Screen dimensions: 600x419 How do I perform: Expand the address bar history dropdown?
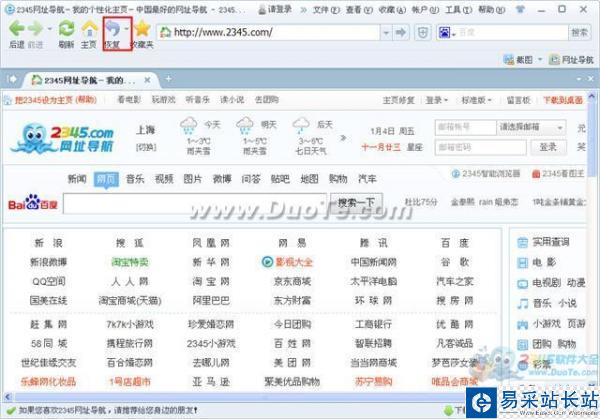pos(386,33)
